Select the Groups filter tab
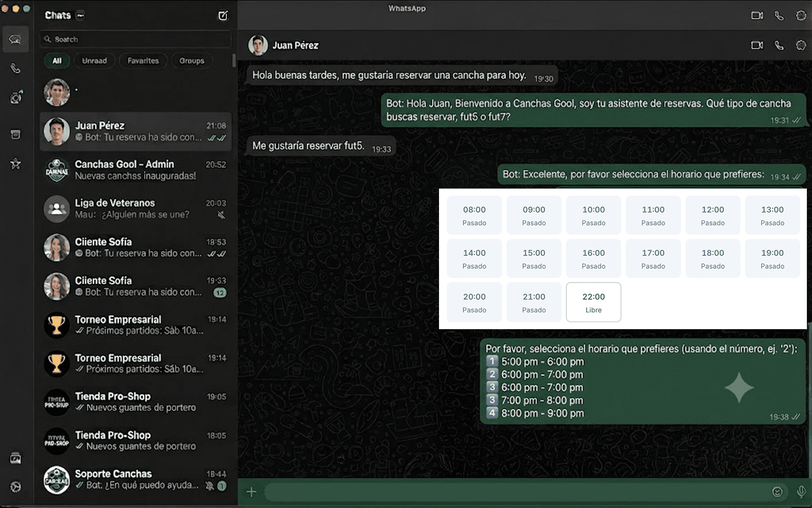The height and width of the screenshot is (508, 812). click(192, 60)
